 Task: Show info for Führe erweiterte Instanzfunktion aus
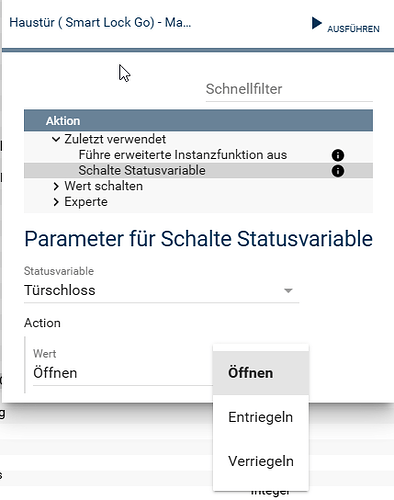[338, 155]
